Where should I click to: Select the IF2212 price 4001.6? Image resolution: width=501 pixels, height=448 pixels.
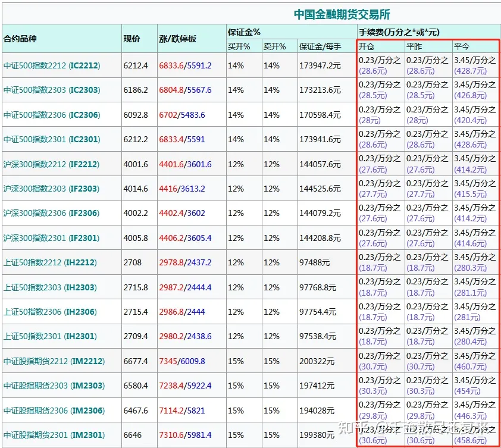pos(136,164)
